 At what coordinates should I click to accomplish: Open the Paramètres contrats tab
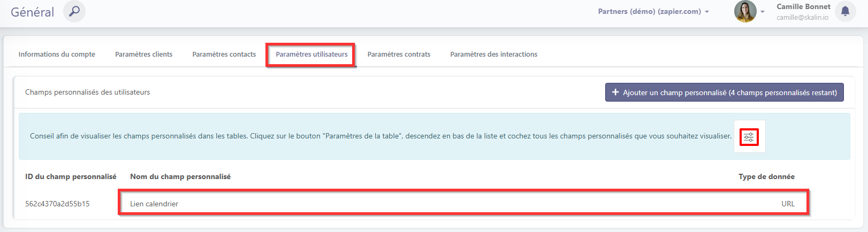399,55
